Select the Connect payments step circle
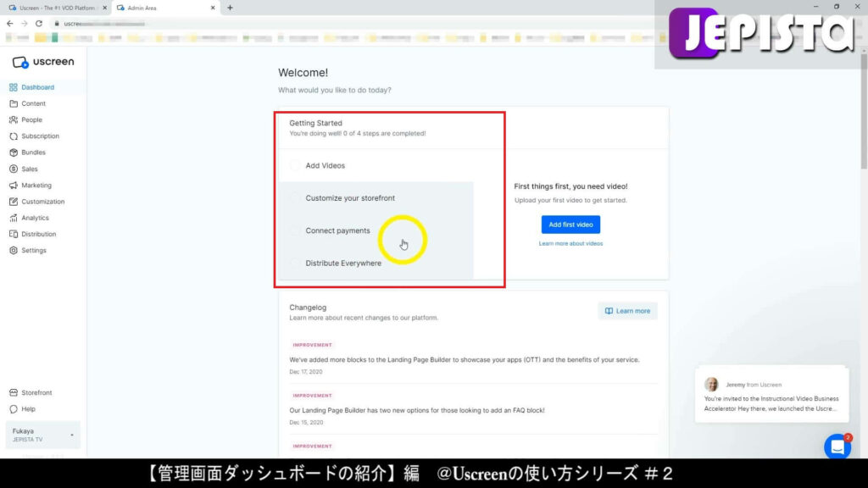Viewport: 868px width, 488px height. (x=295, y=230)
